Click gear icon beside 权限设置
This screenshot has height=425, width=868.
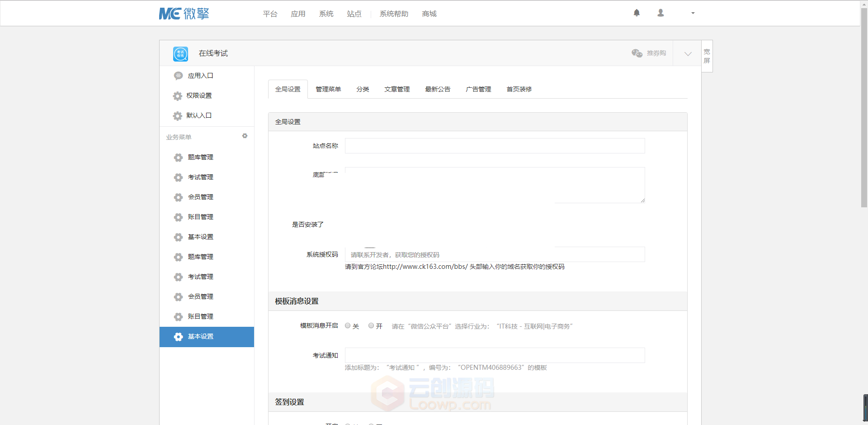pos(178,96)
